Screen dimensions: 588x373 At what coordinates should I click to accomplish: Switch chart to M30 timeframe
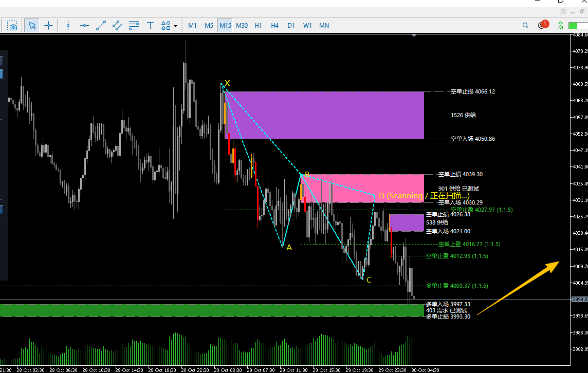point(242,26)
